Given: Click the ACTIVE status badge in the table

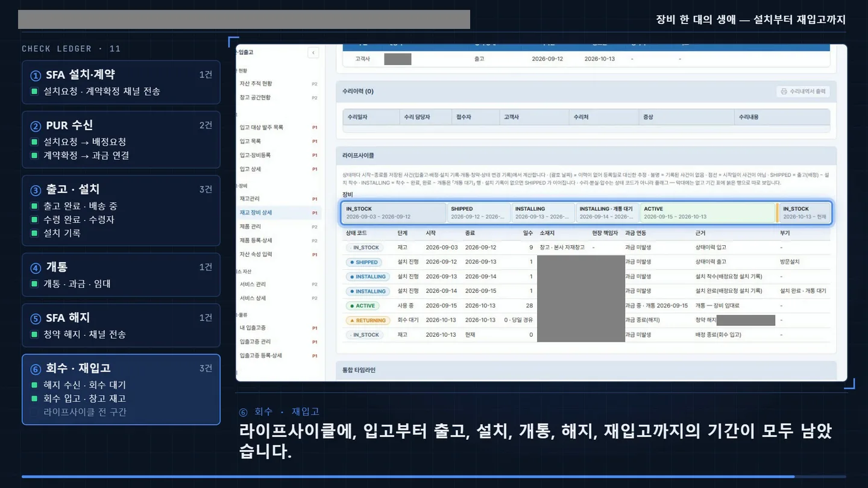Looking at the screenshot, I should pyautogui.click(x=362, y=305).
